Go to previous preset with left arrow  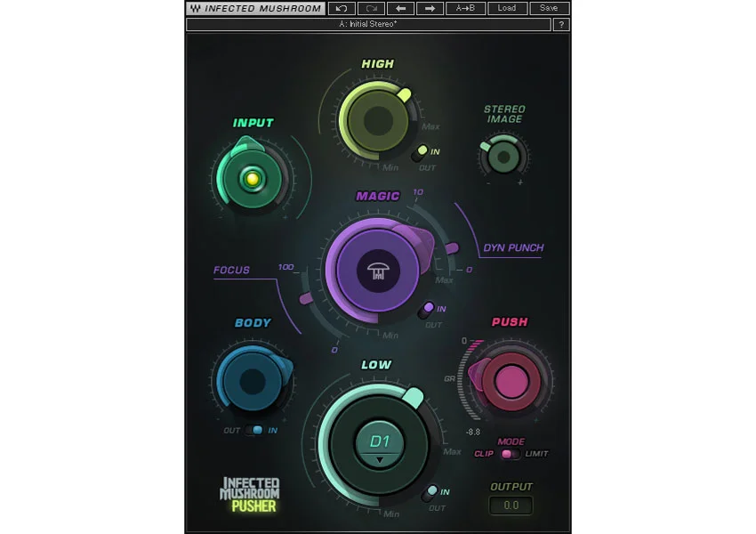click(400, 8)
